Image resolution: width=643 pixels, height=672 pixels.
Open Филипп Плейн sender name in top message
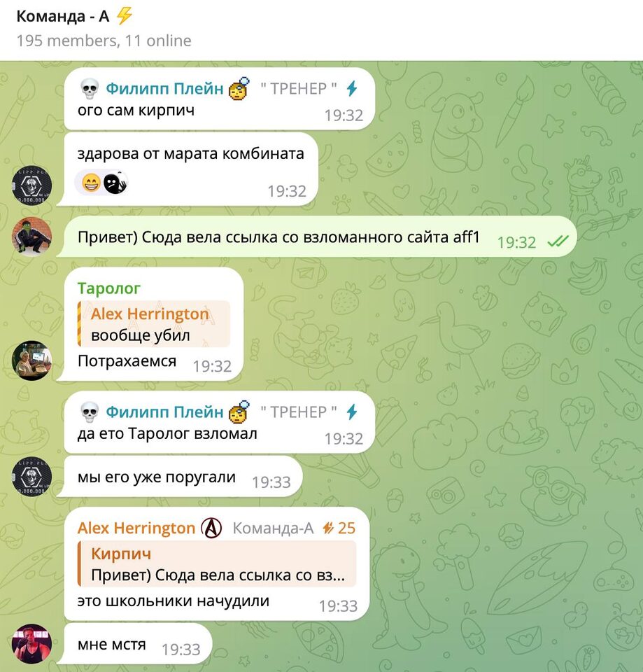point(164,89)
